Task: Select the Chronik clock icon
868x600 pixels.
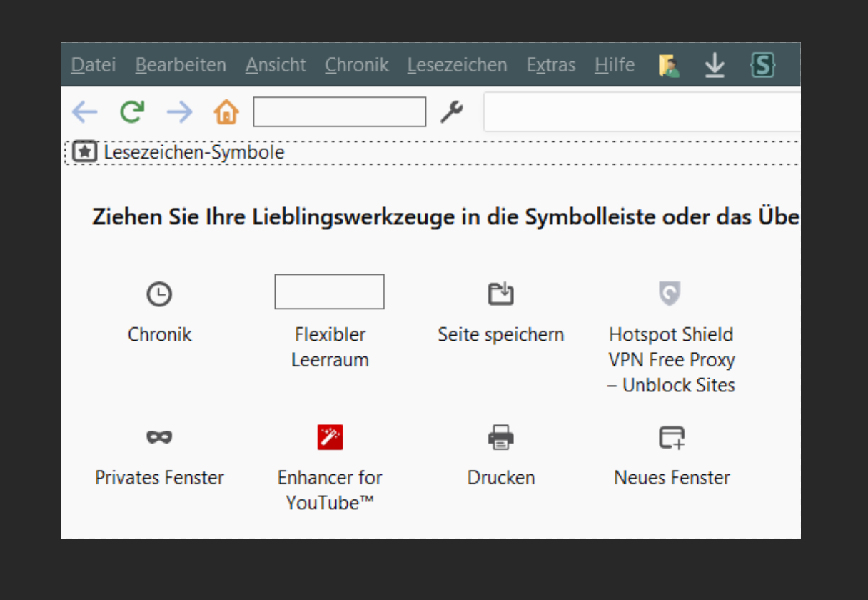Action: 159,294
